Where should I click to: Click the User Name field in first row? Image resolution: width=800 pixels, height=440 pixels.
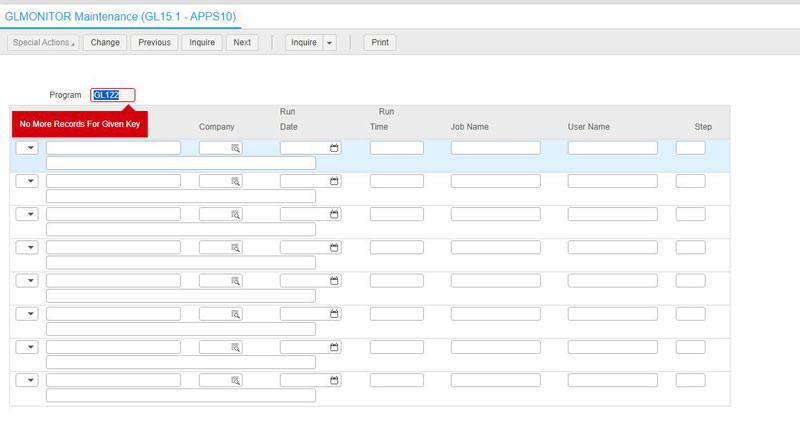(x=613, y=148)
